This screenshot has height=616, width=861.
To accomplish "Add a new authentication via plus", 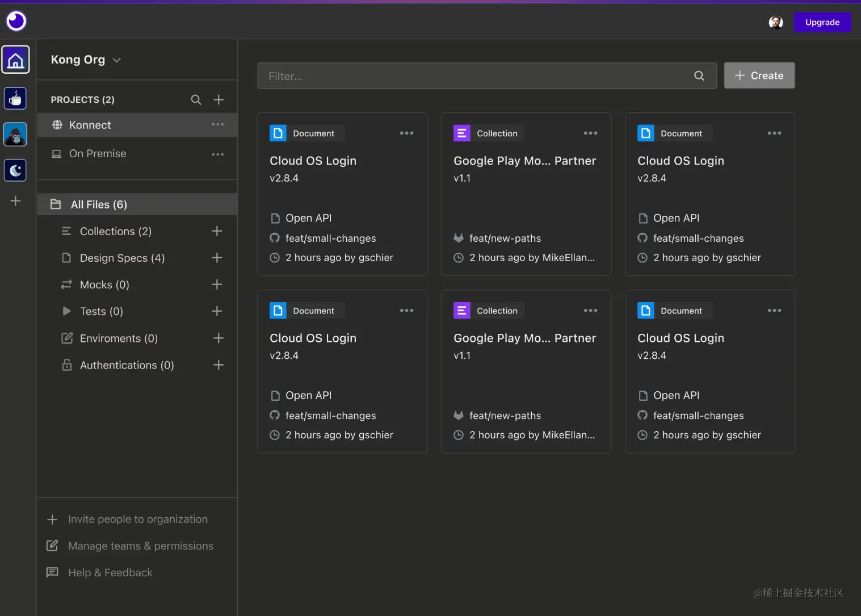I will click(x=219, y=365).
